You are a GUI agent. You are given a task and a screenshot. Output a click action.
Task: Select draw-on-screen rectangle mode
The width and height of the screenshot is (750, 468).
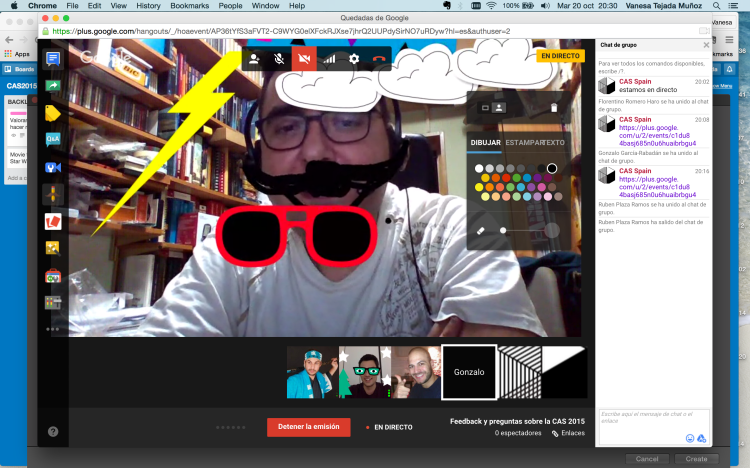point(485,108)
